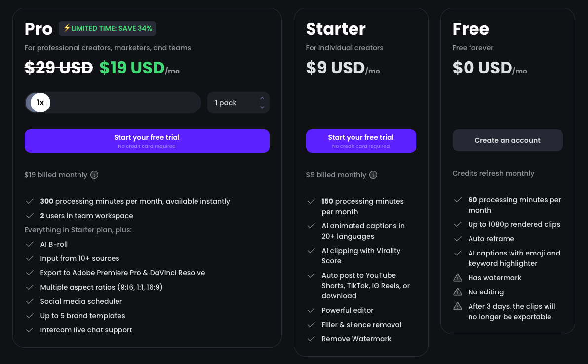Click Create an account button
The height and width of the screenshot is (364, 588).
click(507, 140)
